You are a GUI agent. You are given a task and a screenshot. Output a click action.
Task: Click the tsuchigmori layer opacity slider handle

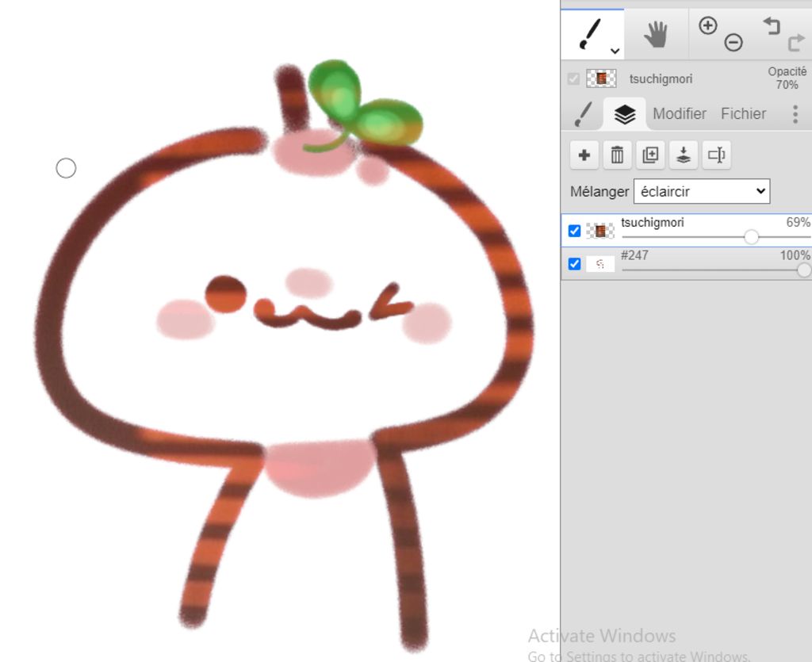751,237
